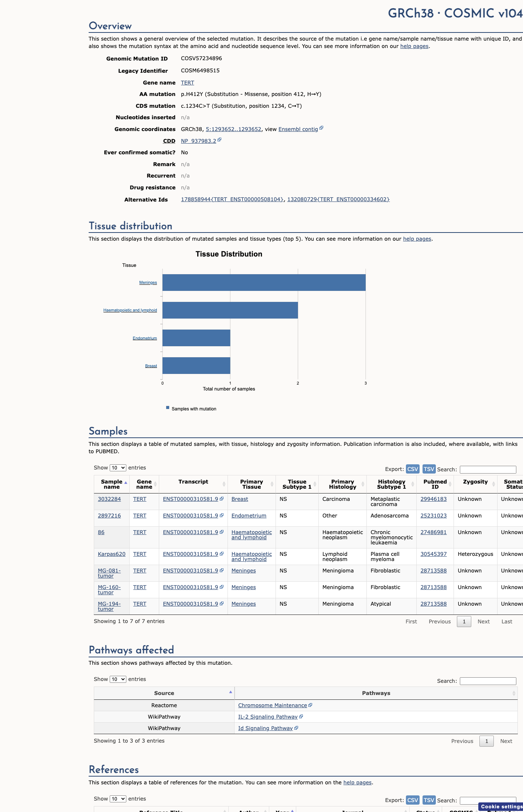This screenshot has width=523, height=812.
Task: Sort Samples table by Pubmed ID
Action: point(435,484)
